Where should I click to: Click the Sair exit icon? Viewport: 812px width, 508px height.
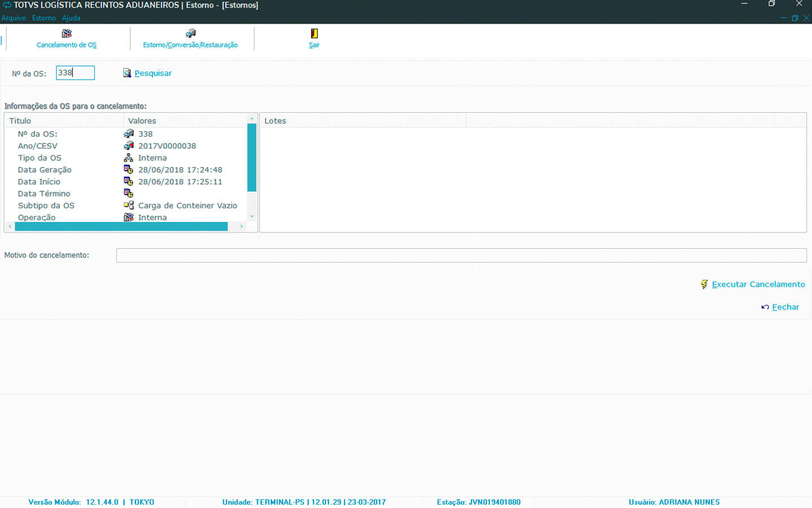pyautogui.click(x=314, y=34)
